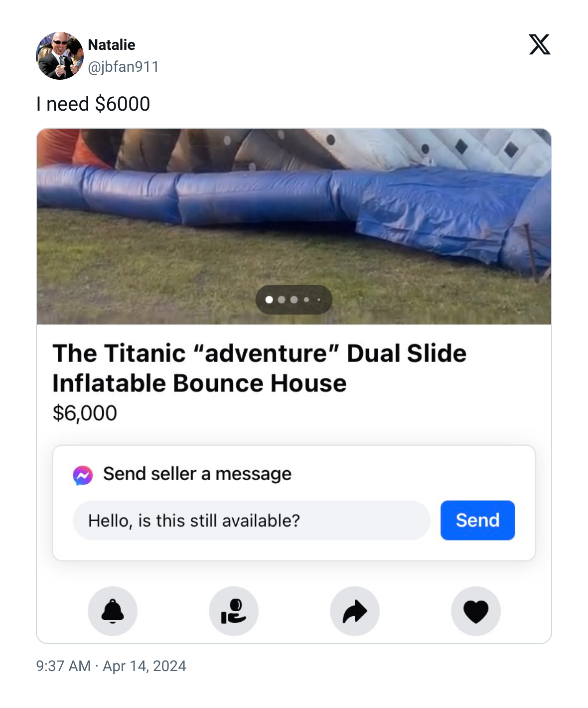The image size is (588, 708).
Task: Click the Titanic Dual Slide listing title
Action: (x=259, y=368)
